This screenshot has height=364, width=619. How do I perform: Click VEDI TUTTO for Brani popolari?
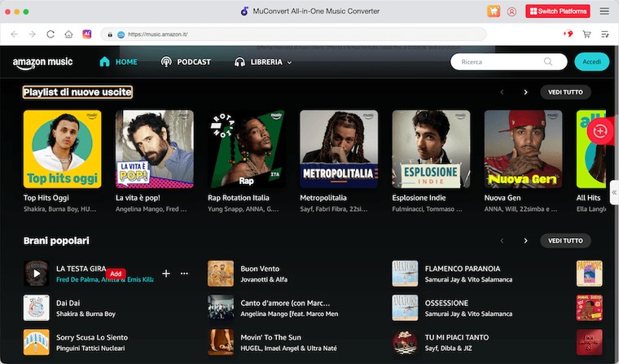pos(565,240)
